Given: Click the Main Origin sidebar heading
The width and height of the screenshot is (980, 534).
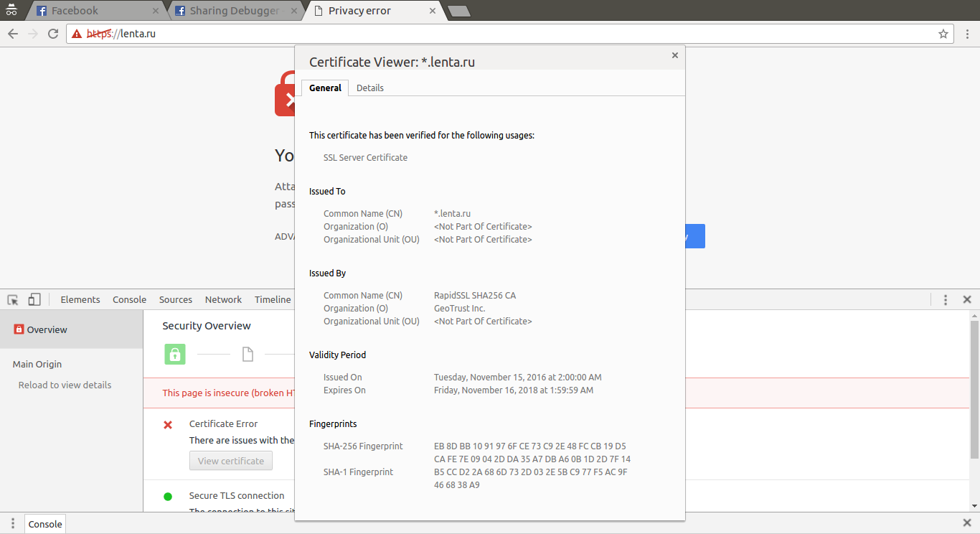Looking at the screenshot, I should (x=37, y=364).
